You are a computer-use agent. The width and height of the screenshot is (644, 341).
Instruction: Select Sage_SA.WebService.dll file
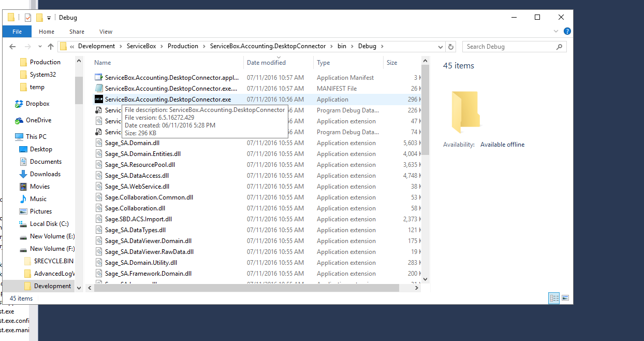click(x=137, y=187)
